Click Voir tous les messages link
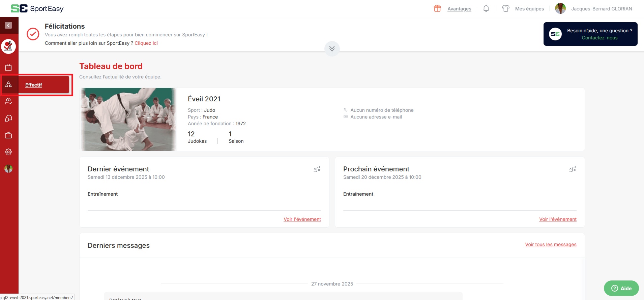Viewport: 644px width, 300px height. (550, 244)
